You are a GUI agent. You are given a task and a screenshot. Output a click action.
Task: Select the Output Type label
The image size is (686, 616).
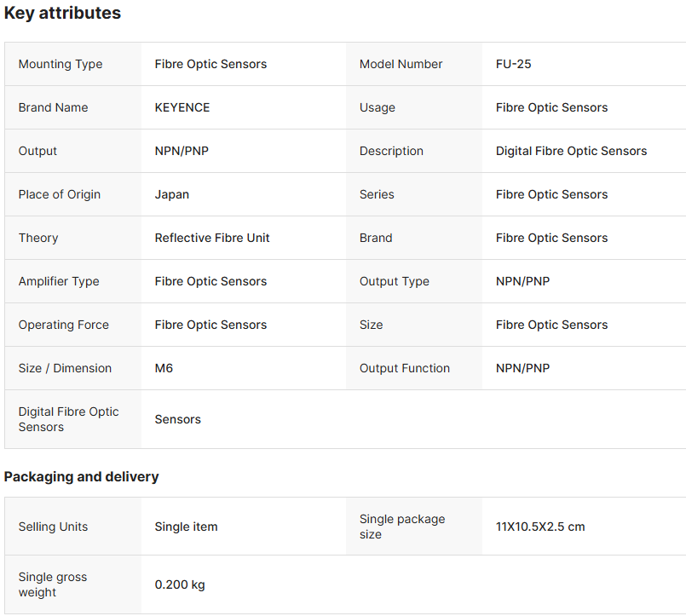pos(394,281)
